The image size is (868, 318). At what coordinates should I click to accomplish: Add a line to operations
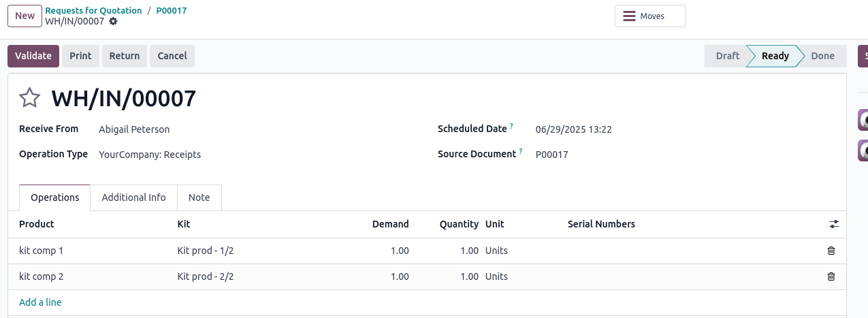tap(40, 302)
